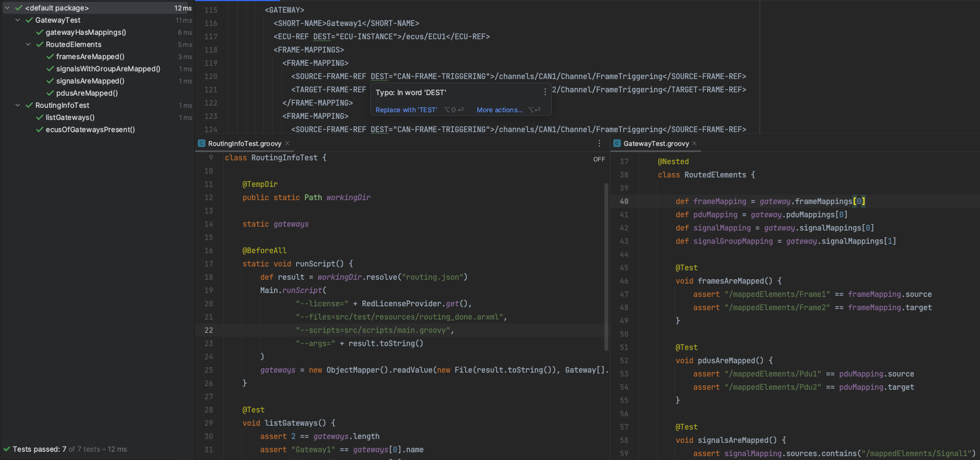
Task: Collapse the GatewayTest tree node
Action: (18, 20)
